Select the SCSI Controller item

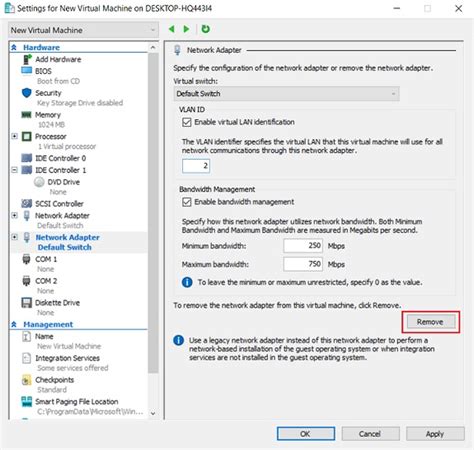(x=59, y=204)
